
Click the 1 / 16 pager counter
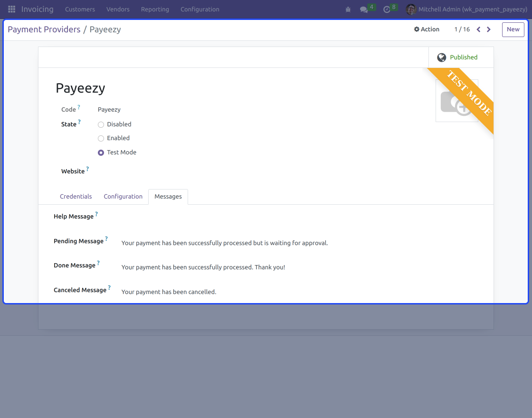[x=462, y=29]
